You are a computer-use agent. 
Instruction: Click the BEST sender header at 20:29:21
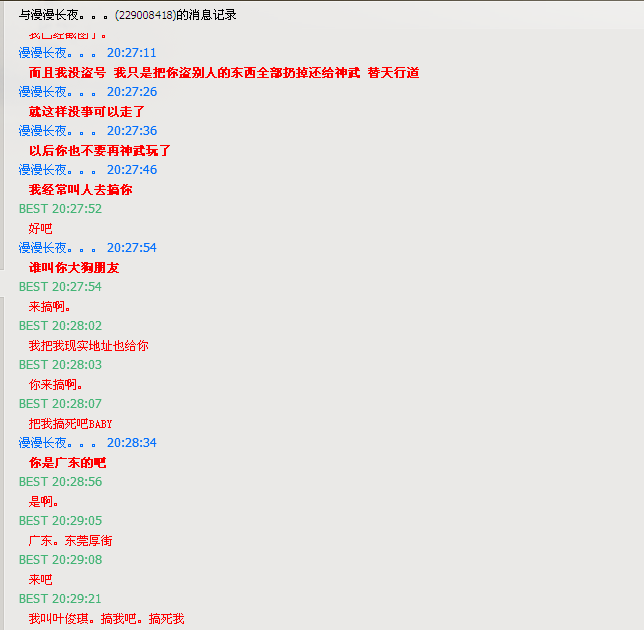(60, 599)
